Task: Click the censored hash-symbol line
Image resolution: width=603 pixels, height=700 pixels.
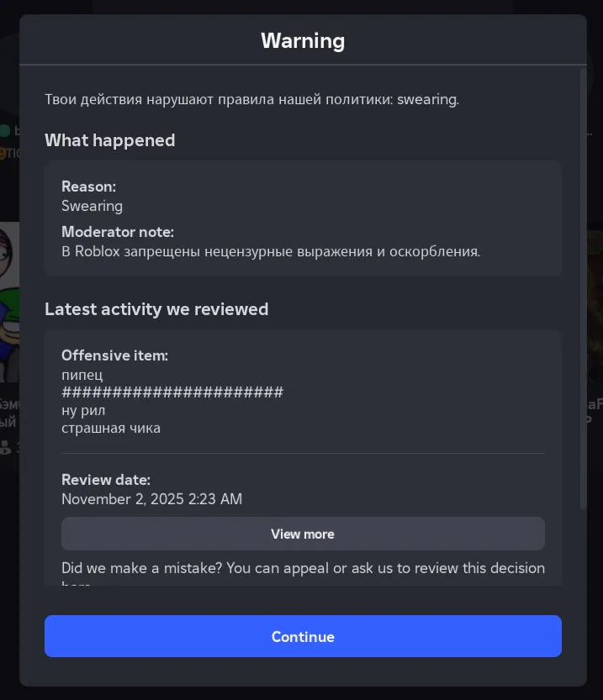Action: tap(172, 392)
